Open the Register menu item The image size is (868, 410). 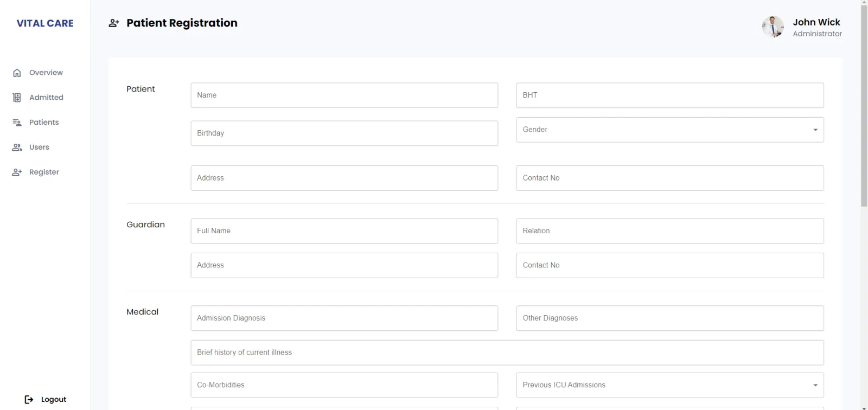(36, 172)
